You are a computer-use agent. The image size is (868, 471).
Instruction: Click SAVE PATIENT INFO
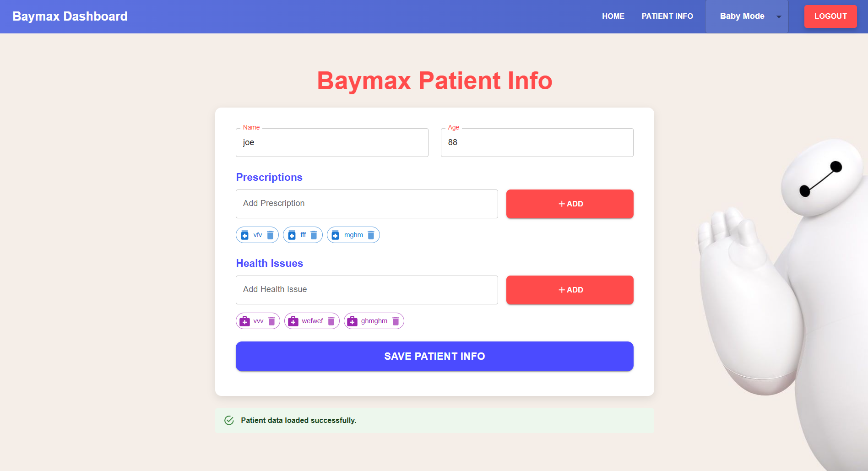pyautogui.click(x=434, y=356)
